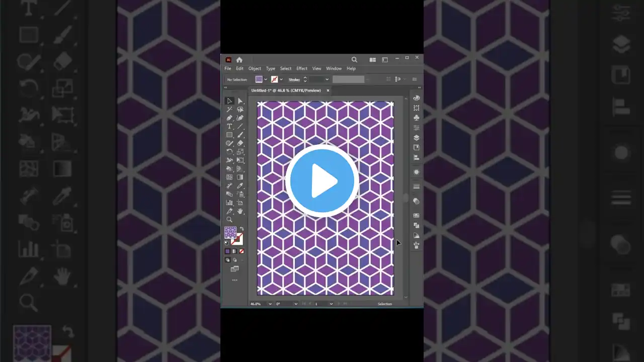
Task: Pick the Line Segment tool
Action: pos(240,126)
